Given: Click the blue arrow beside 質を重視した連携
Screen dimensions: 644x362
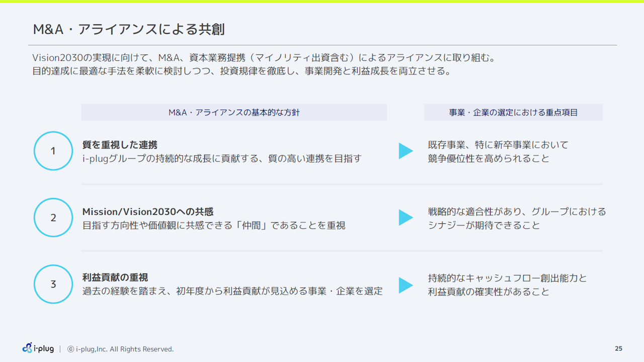Looking at the screenshot, I should [x=405, y=151].
